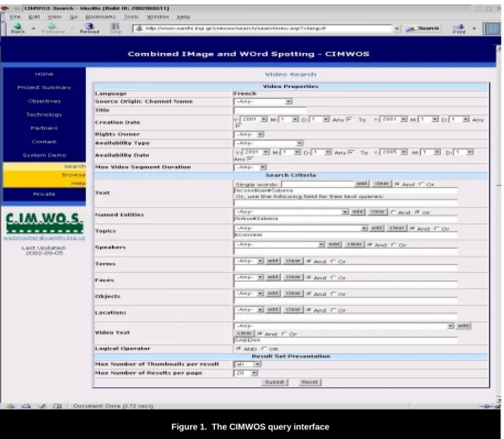The height and width of the screenshot is (439, 504).
Task: Toggle the first Creation Date Any checkbox
Action: coord(349,120)
